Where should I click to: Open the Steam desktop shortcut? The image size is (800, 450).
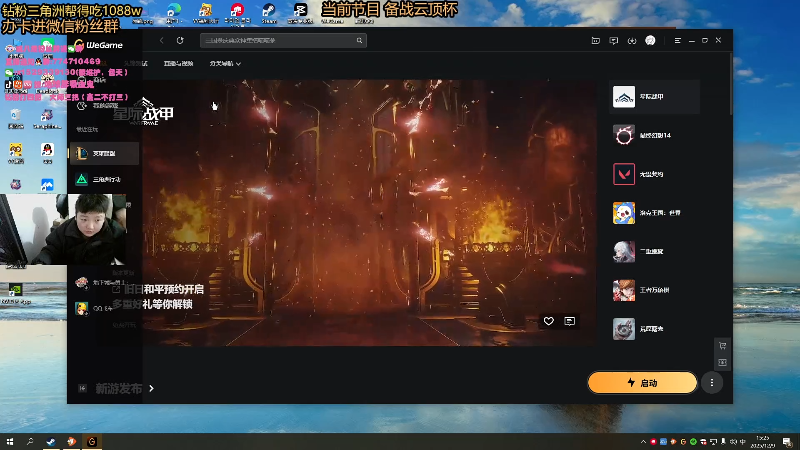click(x=269, y=13)
